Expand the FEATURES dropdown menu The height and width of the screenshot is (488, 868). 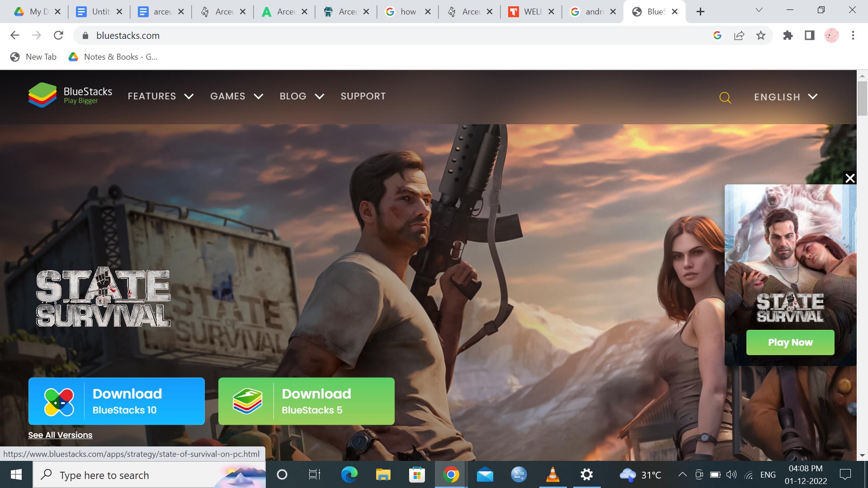pos(160,96)
